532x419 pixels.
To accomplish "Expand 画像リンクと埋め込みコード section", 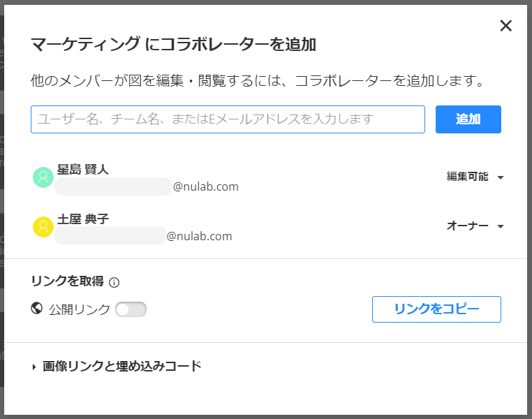I will 117,367.
